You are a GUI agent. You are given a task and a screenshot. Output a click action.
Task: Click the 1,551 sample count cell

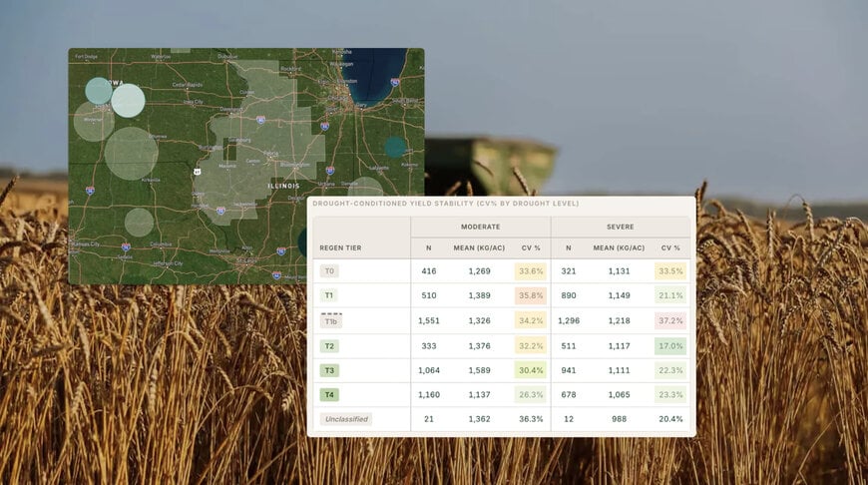point(428,320)
